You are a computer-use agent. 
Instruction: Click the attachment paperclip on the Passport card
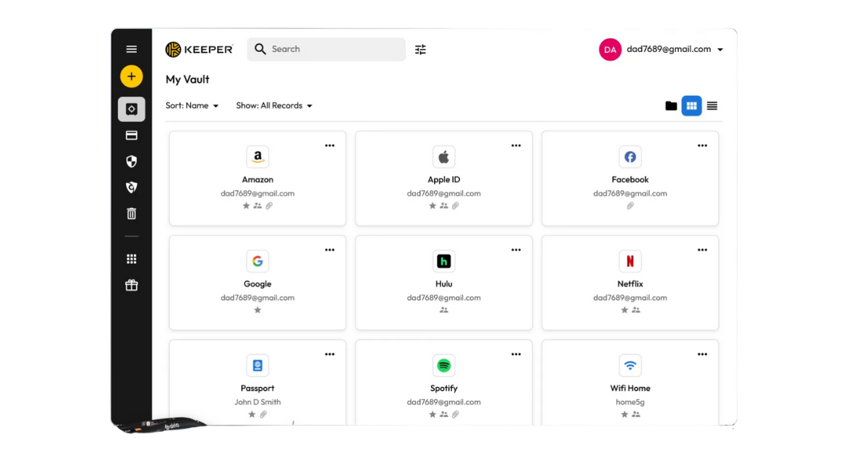263,414
